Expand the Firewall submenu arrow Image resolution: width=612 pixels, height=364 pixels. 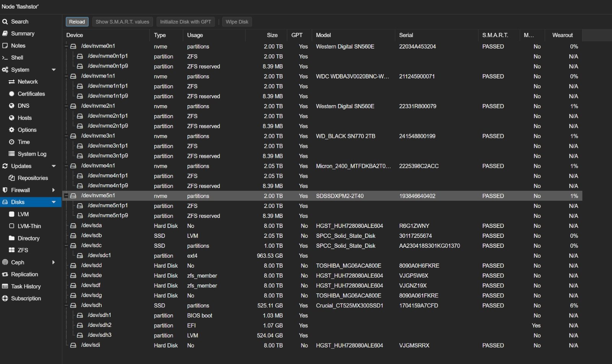[53, 190]
